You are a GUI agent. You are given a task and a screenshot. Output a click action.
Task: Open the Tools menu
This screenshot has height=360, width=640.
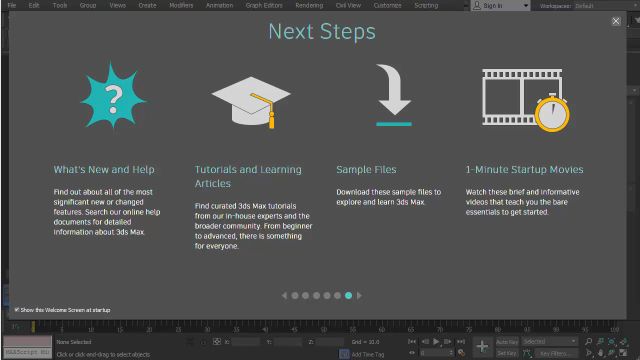click(x=60, y=5)
